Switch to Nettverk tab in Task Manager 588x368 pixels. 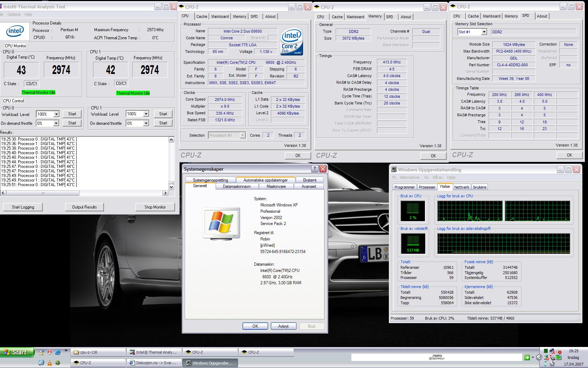click(x=462, y=187)
